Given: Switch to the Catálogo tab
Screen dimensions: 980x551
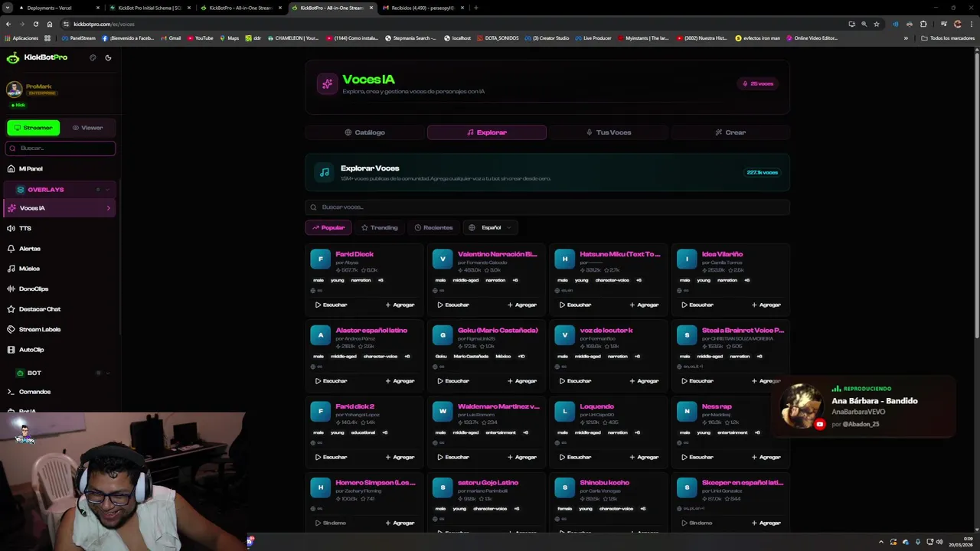Looking at the screenshot, I should (x=364, y=132).
